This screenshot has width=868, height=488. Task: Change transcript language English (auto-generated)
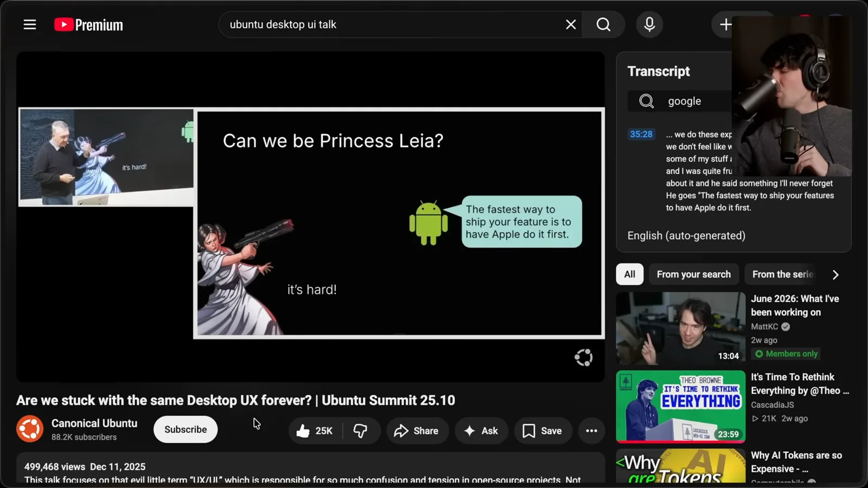point(686,235)
